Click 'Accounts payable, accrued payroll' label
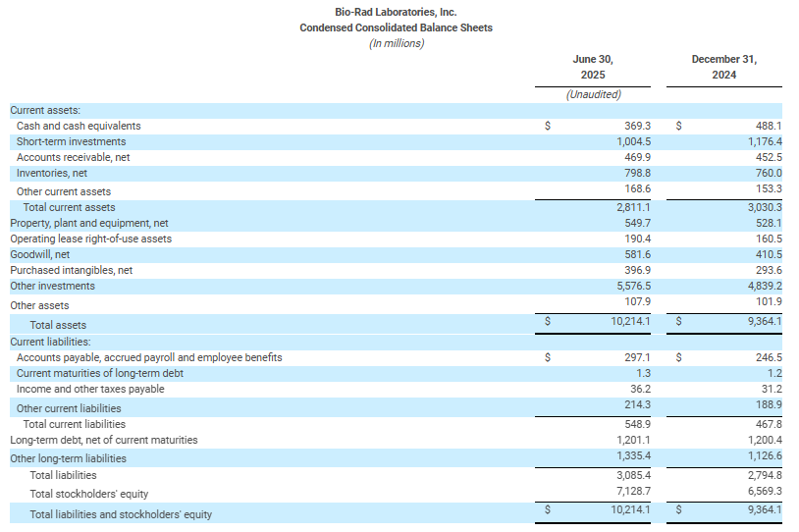 point(149,357)
